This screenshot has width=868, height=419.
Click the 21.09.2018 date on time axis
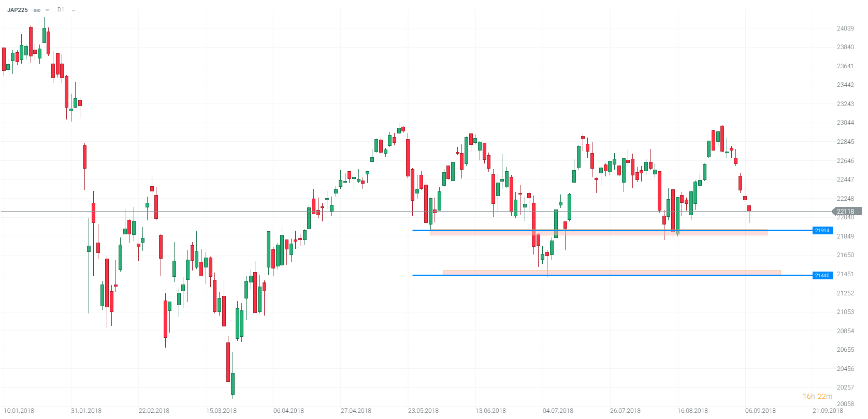(x=828, y=411)
